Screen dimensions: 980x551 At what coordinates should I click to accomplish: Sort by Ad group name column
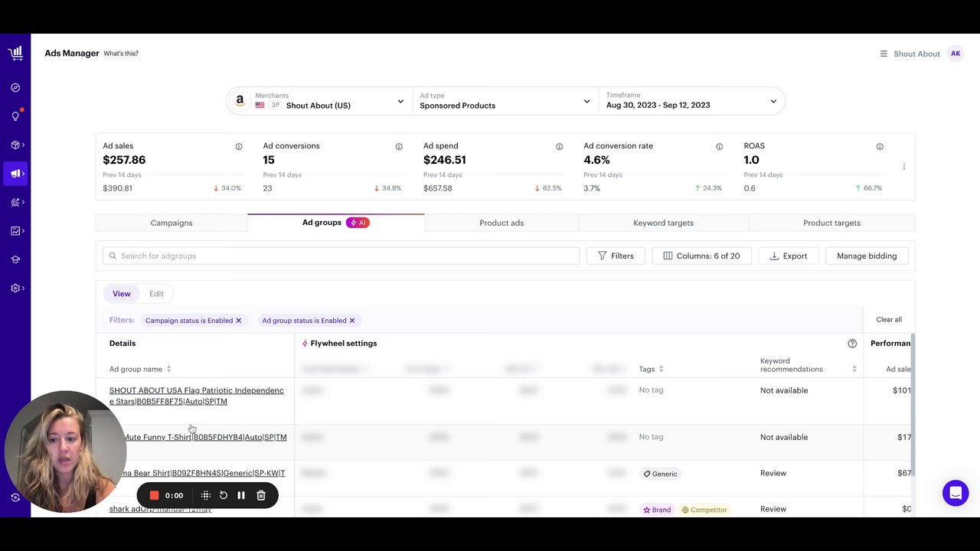pyautogui.click(x=168, y=369)
